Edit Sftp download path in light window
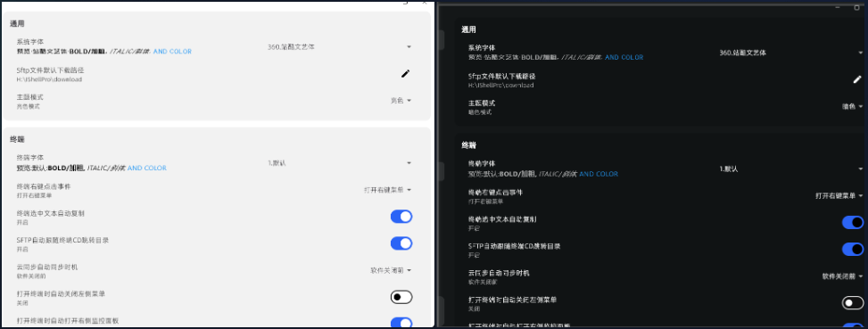This screenshot has width=868, height=329. [405, 73]
